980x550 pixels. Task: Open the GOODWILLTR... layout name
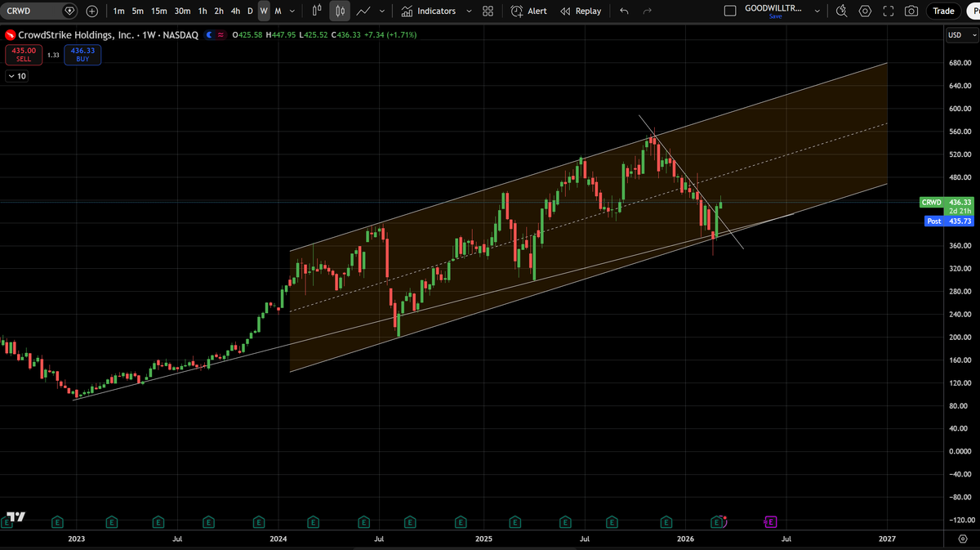[774, 7]
